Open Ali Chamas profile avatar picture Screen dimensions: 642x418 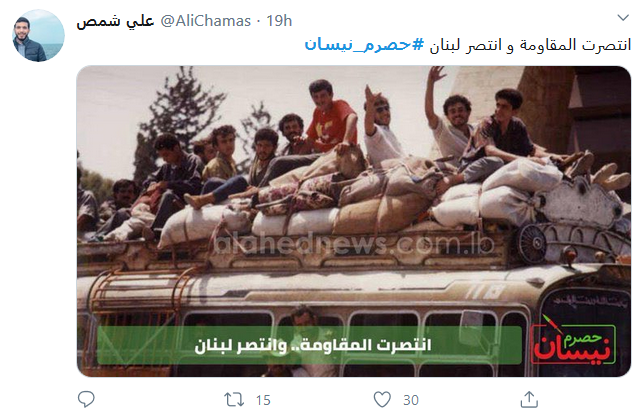pos(38,36)
